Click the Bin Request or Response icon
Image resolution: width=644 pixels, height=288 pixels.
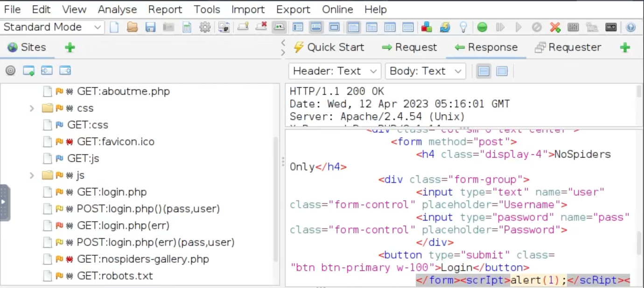pos(537,27)
